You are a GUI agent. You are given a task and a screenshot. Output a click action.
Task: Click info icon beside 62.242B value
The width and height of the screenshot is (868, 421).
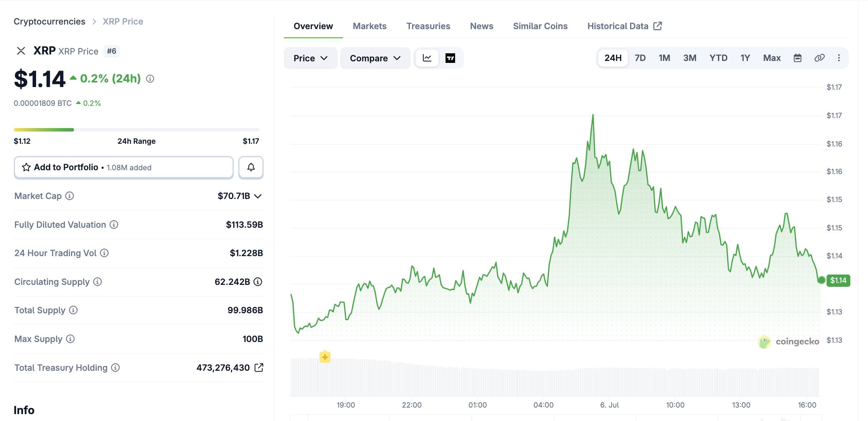point(258,282)
